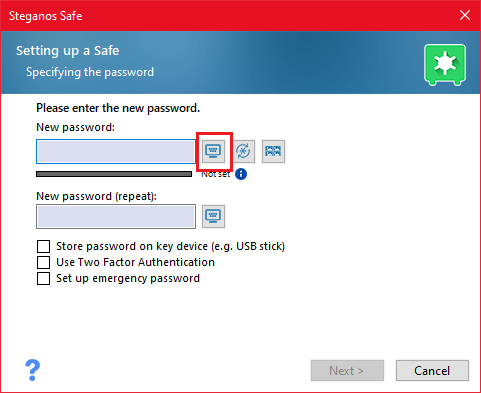Open the password generator icon
Screen dimensions: 481x393
point(243,151)
